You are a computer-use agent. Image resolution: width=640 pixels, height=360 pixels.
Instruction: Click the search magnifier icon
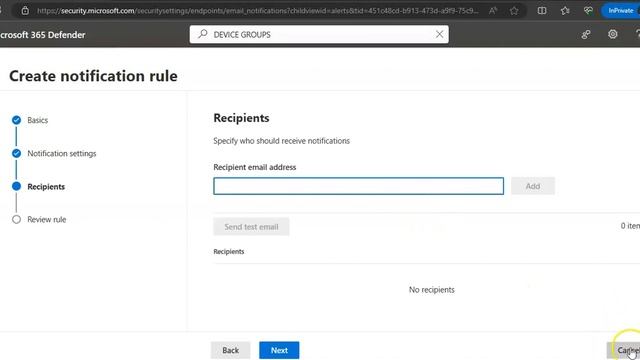click(x=203, y=34)
